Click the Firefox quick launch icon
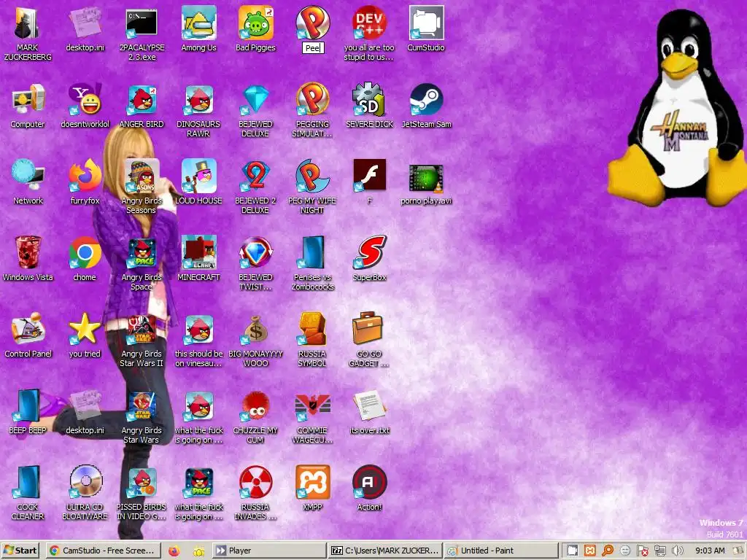Image resolution: width=747 pixels, height=560 pixels. coord(174,551)
